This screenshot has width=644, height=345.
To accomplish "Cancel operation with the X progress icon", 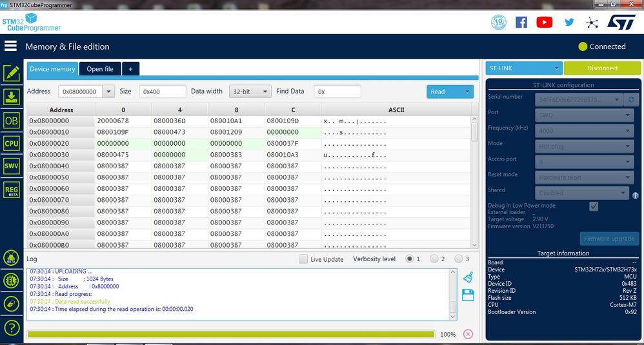I will coord(468,334).
